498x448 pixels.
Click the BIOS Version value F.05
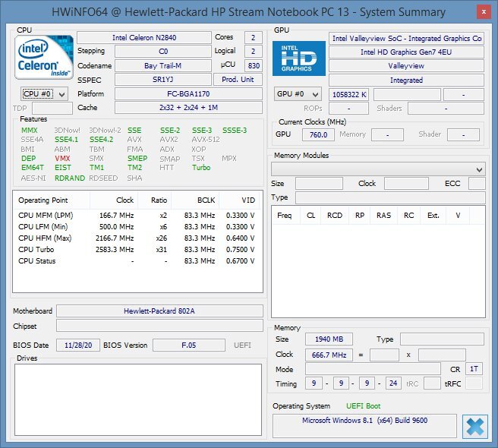(189, 345)
